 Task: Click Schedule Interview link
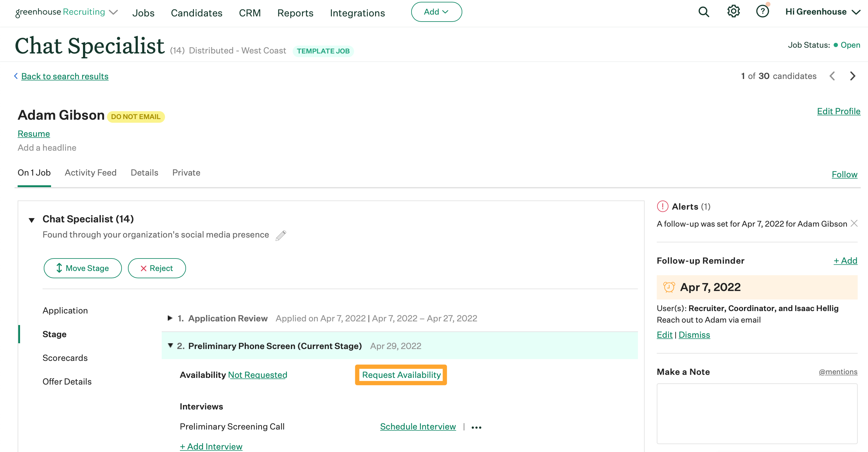418,426
